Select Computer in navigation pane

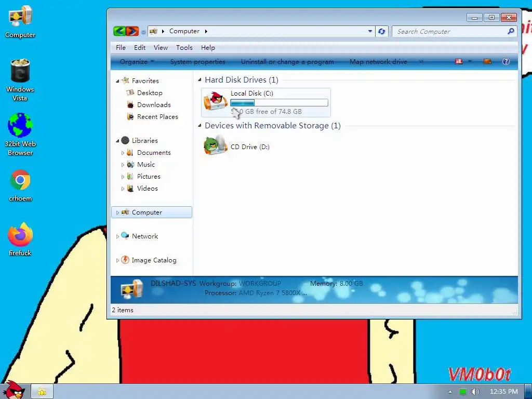[x=152, y=212]
